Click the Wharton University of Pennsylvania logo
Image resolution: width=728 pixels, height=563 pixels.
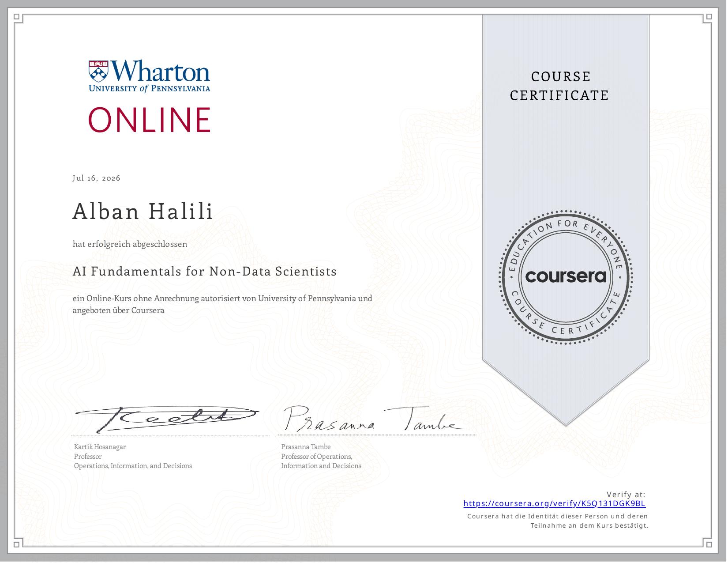coord(149,76)
